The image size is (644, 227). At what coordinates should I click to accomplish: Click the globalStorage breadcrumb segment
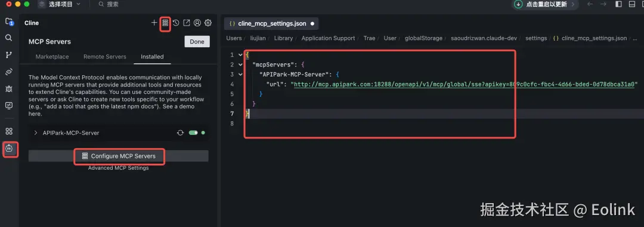tap(423, 38)
